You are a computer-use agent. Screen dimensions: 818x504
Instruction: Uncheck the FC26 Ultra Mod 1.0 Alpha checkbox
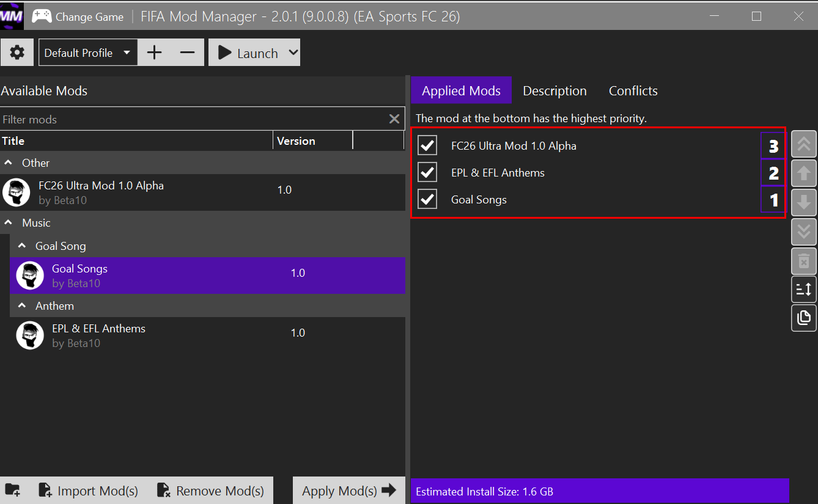(427, 145)
